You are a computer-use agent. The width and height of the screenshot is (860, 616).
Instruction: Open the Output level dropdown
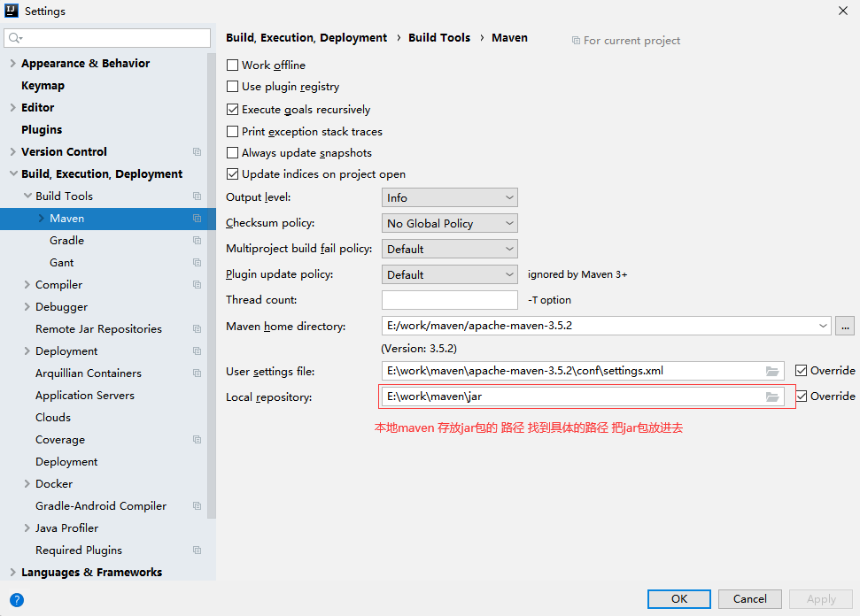[x=450, y=198]
